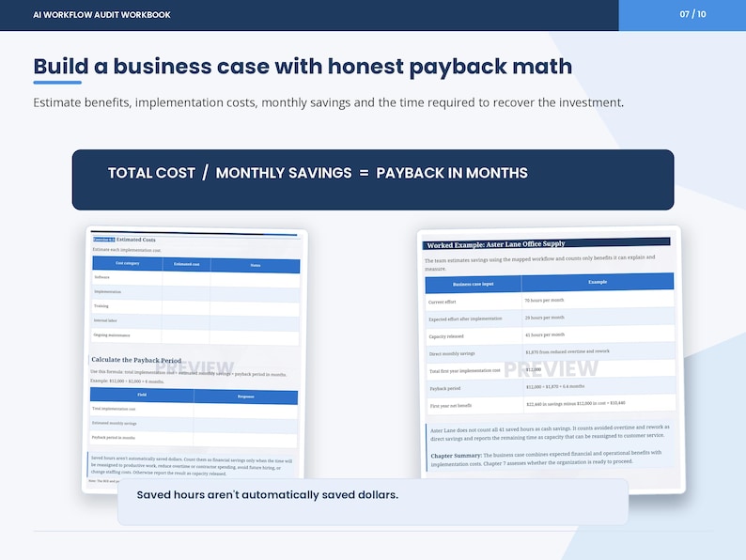This screenshot has width=746, height=560.
Task: Click the 'Cost category' column header
Action: pos(128,263)
